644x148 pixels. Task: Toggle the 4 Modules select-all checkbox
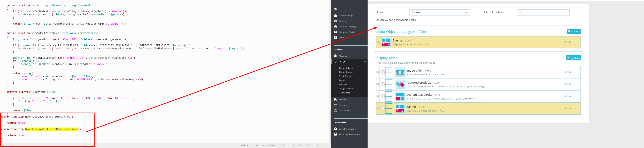[568, 57]
